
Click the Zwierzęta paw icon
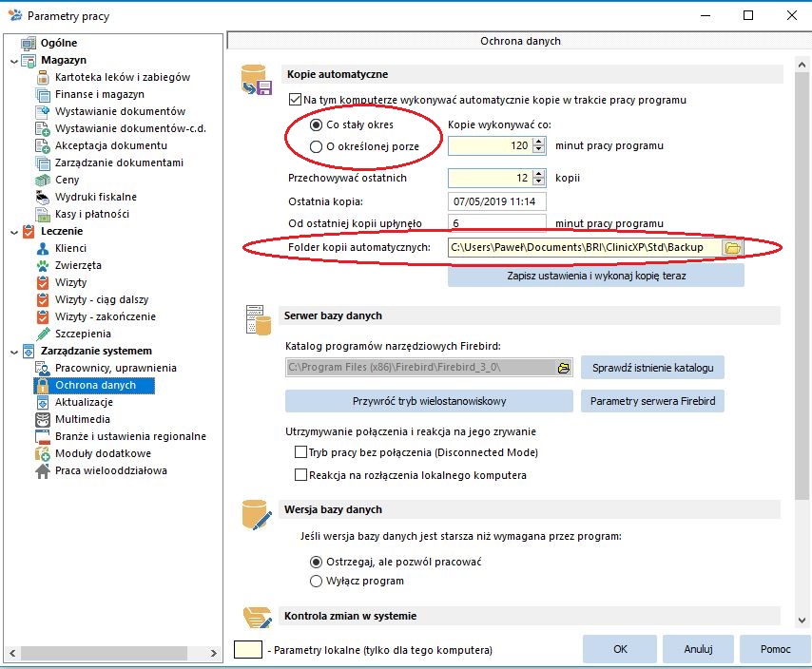pyautogui.click(x=43, y=265)
